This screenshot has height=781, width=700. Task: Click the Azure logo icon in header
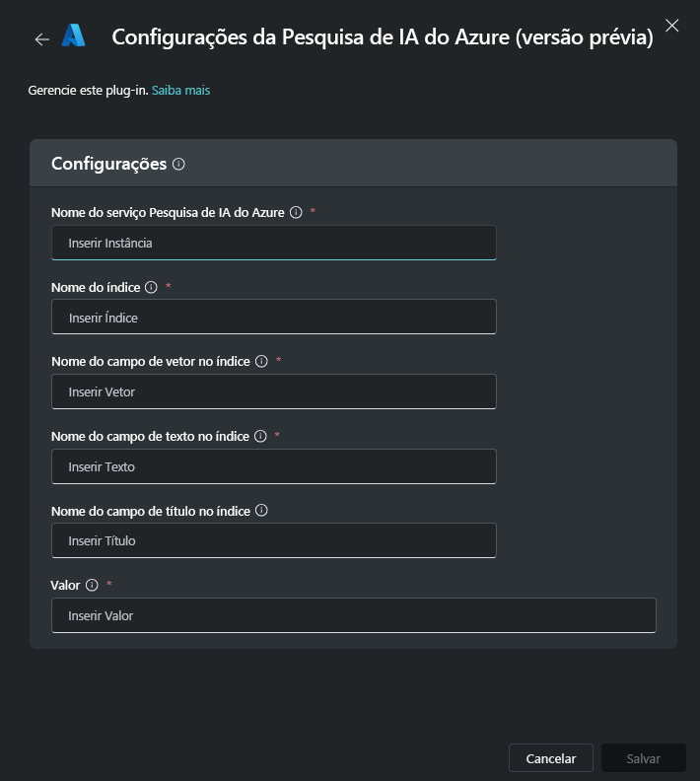click(74, 35)
